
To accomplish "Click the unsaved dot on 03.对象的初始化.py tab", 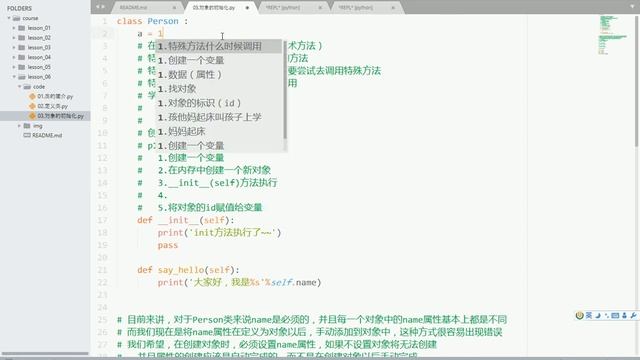I will tap(247, 7).
